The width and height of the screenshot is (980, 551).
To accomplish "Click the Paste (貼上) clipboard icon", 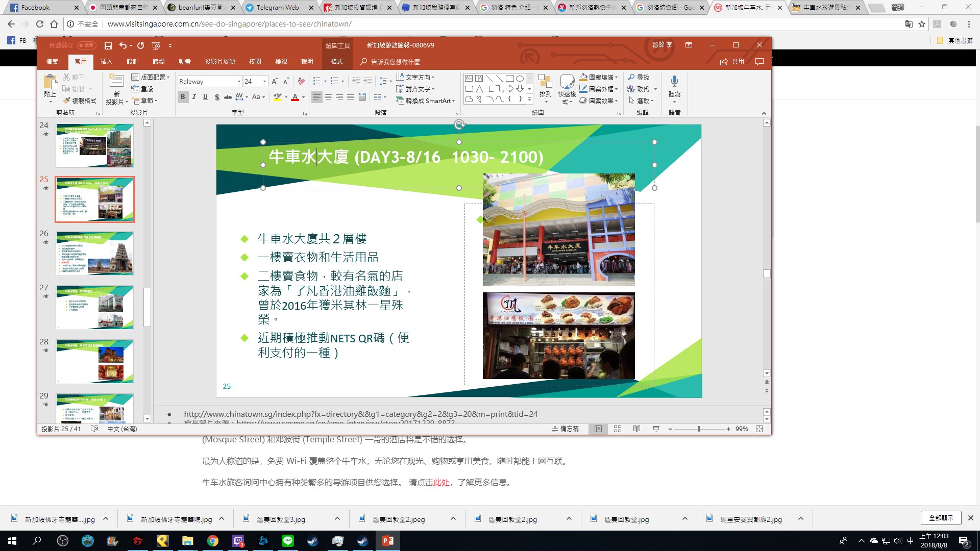I will click(x=50, y=82).
